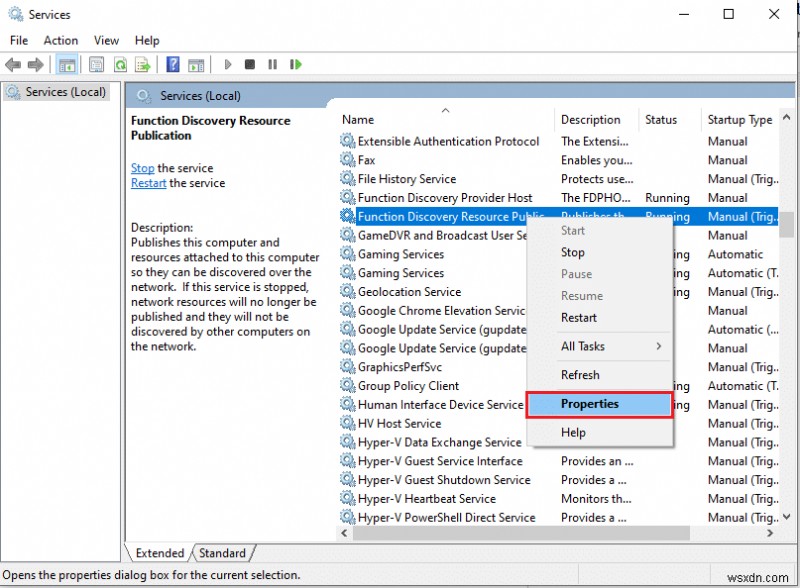This screenshot has height=588, width=800.
Task: Click the Status column header
Action: [x=660, y=119]
